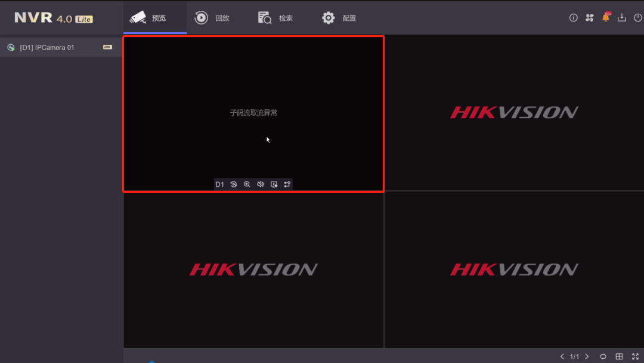644x363 pixels.
Task: Activate digital zoom on channel D1
Action: point(247,184)
